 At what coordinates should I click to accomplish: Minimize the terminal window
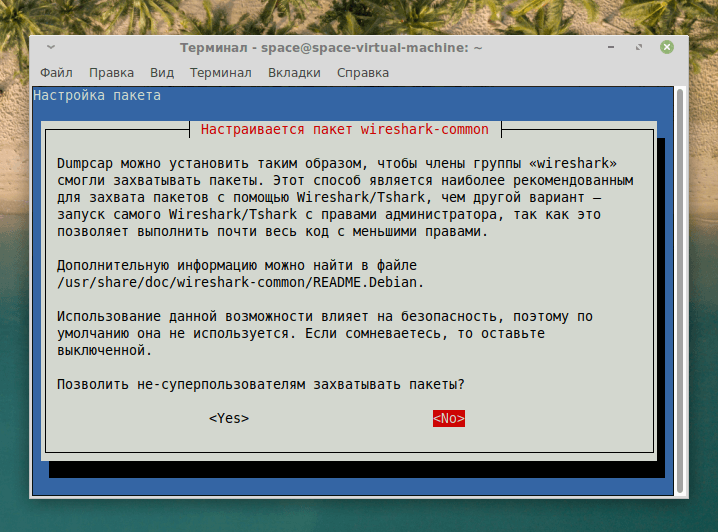[611, 47]
